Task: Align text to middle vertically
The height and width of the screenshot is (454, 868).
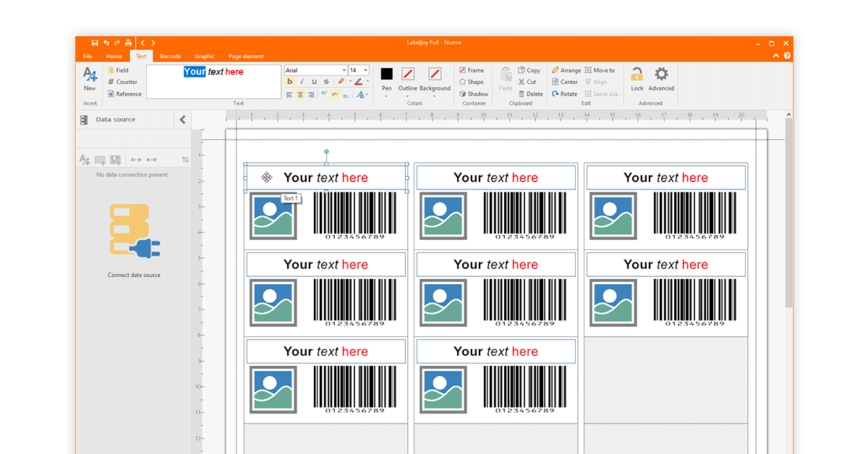Action: 335,94
